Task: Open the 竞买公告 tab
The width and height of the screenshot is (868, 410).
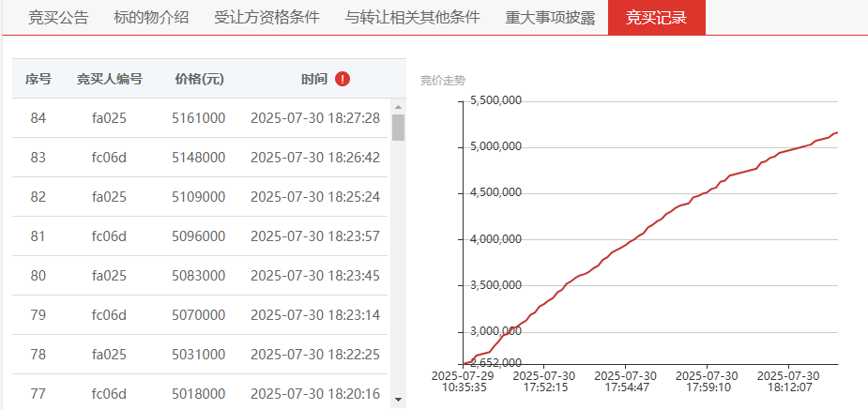Action: point(58,18)
